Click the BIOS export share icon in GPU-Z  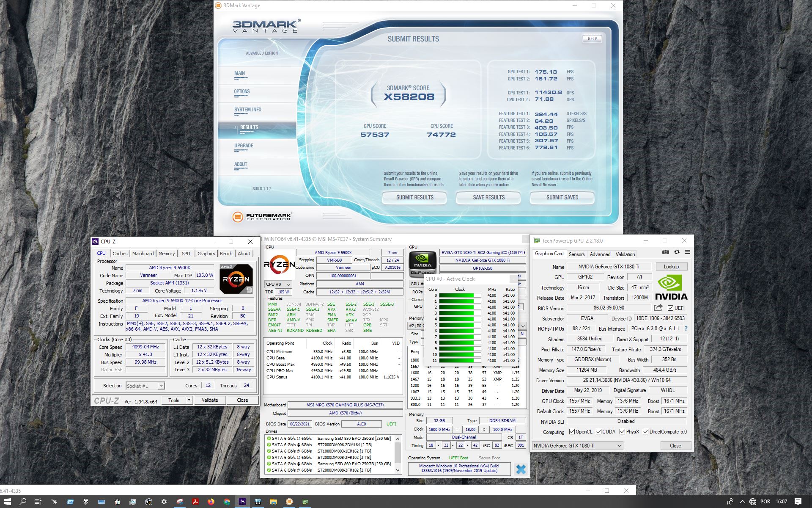click(x=658, y=308)
